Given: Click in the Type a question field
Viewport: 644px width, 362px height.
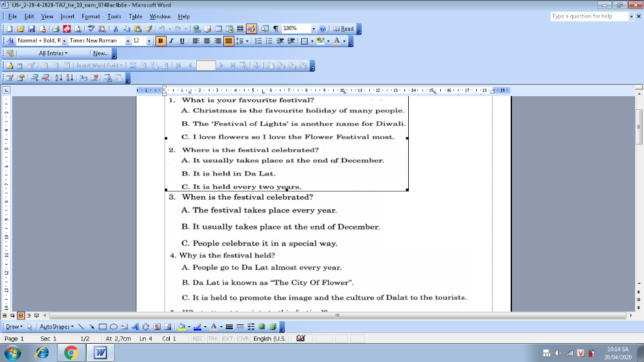Looking at the screenshot, I should [x=589, y=16].
